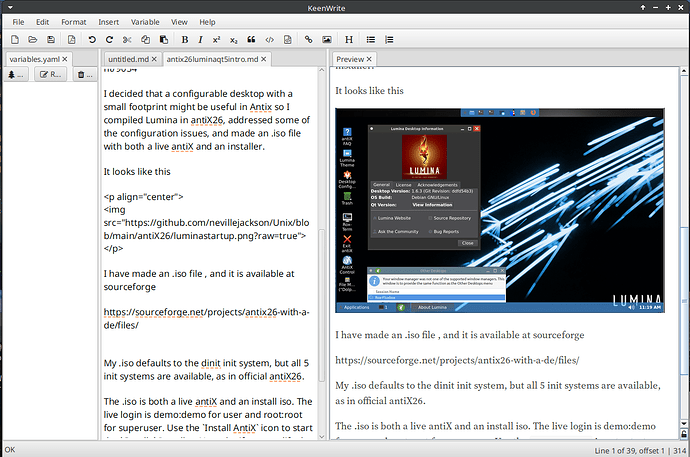Cut selection with the scissors icon
Screen dimensions: 690x457
pyautogui.click(x=127, y=40)
